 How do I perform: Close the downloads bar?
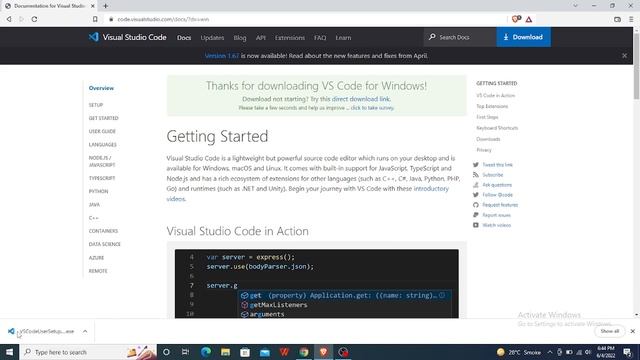[x=632, y=331]
